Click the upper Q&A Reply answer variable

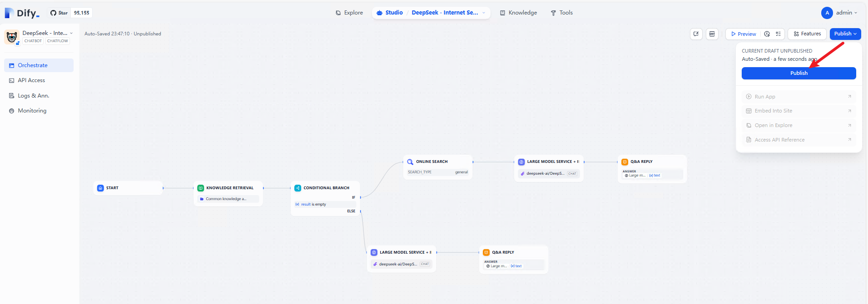pos(642,175)
